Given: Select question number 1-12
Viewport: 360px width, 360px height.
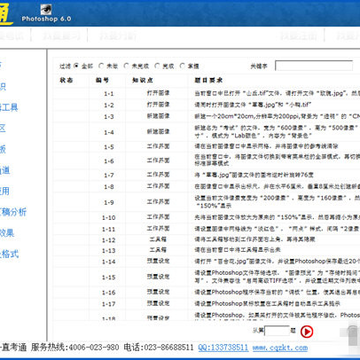Looking at the screenshot, I should click(x=109, y=240).
